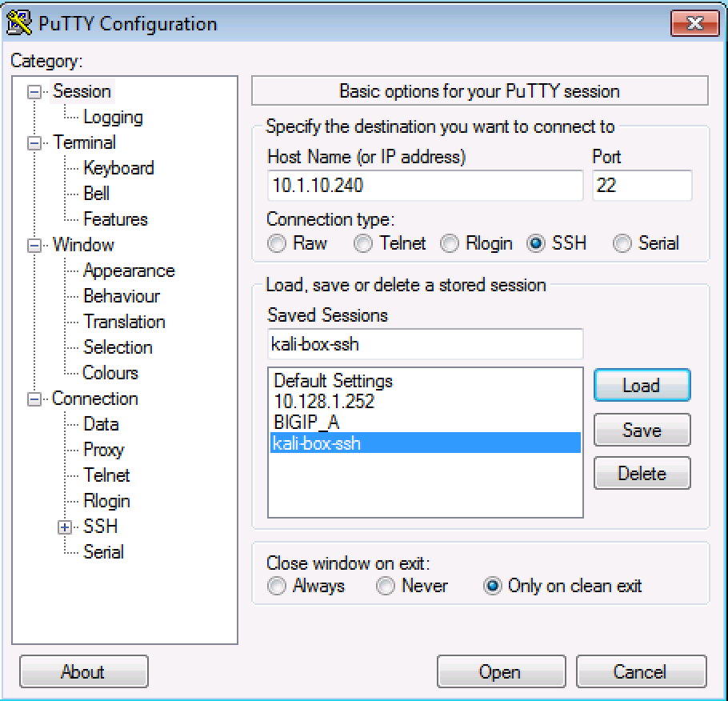Click the Delete session button
Viewport: 728px width, 701px height.
click(642, 474)
